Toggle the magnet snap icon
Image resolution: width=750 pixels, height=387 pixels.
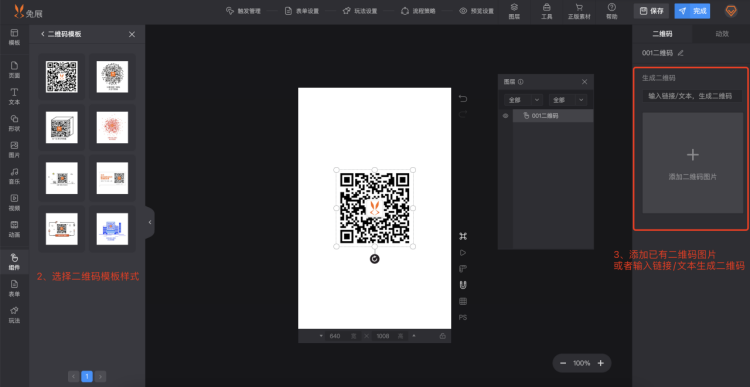coord(463,285)
